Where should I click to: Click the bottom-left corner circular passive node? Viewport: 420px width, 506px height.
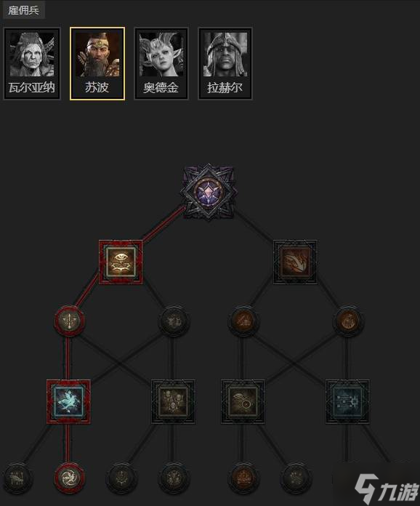(x=17, y=478)
